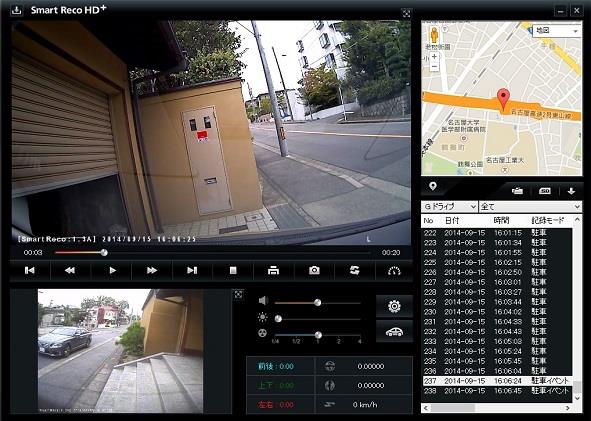Viewport: 591px width, 421px height.
Task: Print the current video frame
Action: pos(273,270)
